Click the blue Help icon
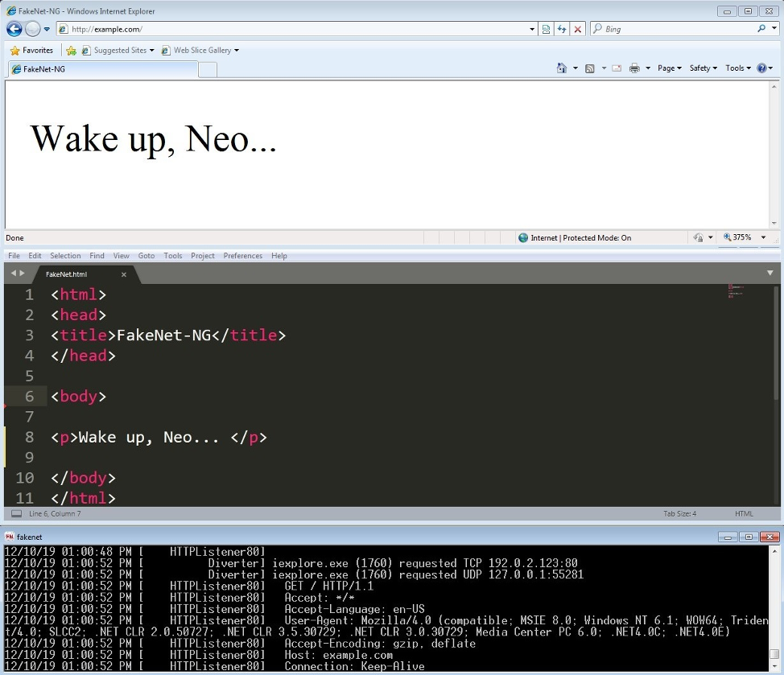Screen dimensions: 784x675 coord(762,68)
